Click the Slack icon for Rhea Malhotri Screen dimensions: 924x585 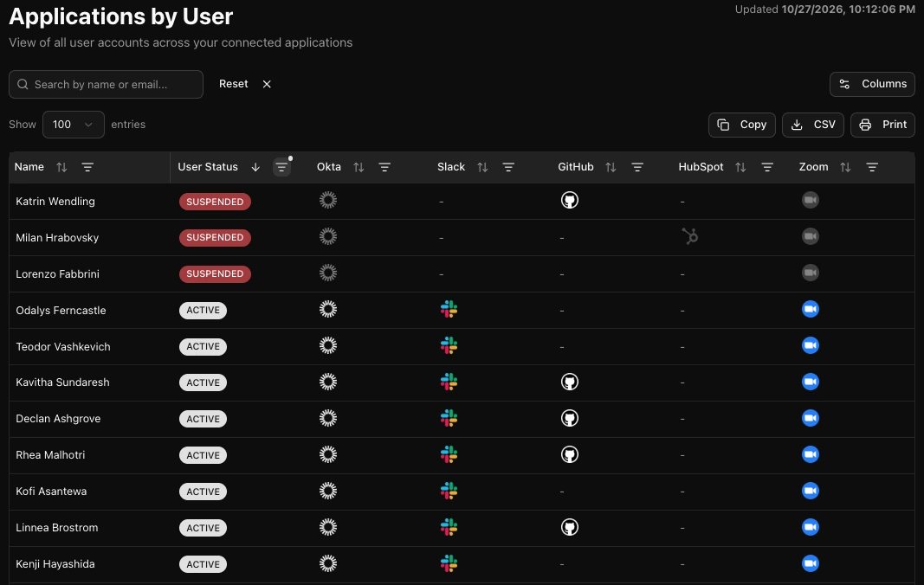tap(449, 455)
